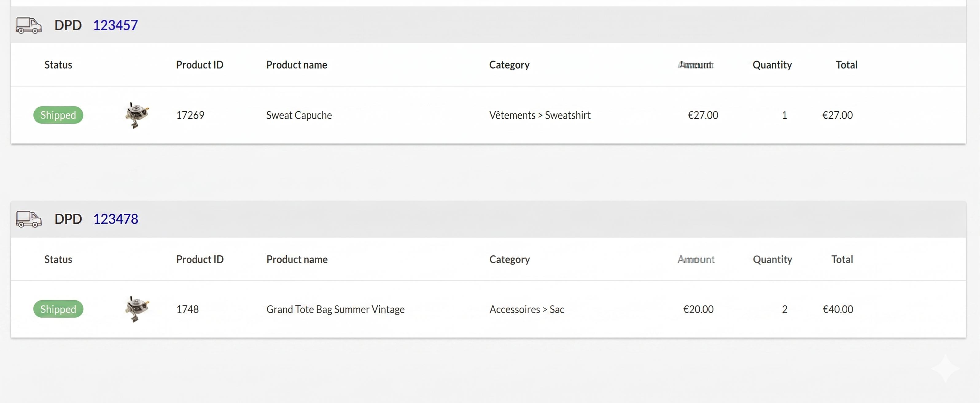Click the sparkle icon in the bottom corner
Viewport: 980px width, 403px height.
pyautogui.click(x=945, y=368)
